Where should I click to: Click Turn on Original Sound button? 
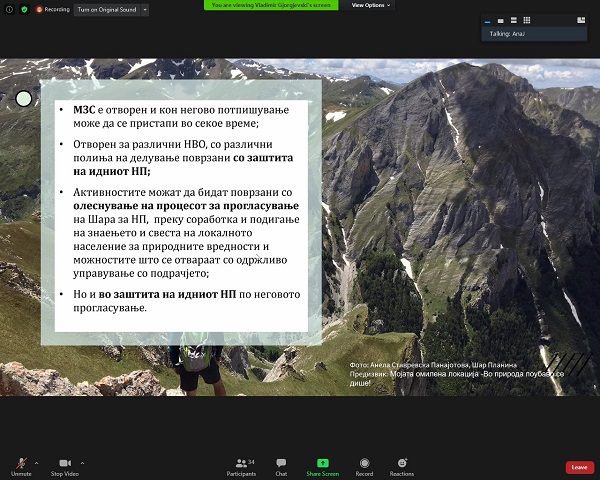[x=111, y=9]
